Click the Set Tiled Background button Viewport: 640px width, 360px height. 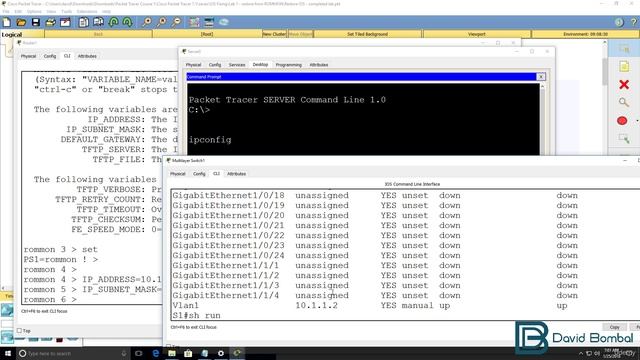[367, 34]
